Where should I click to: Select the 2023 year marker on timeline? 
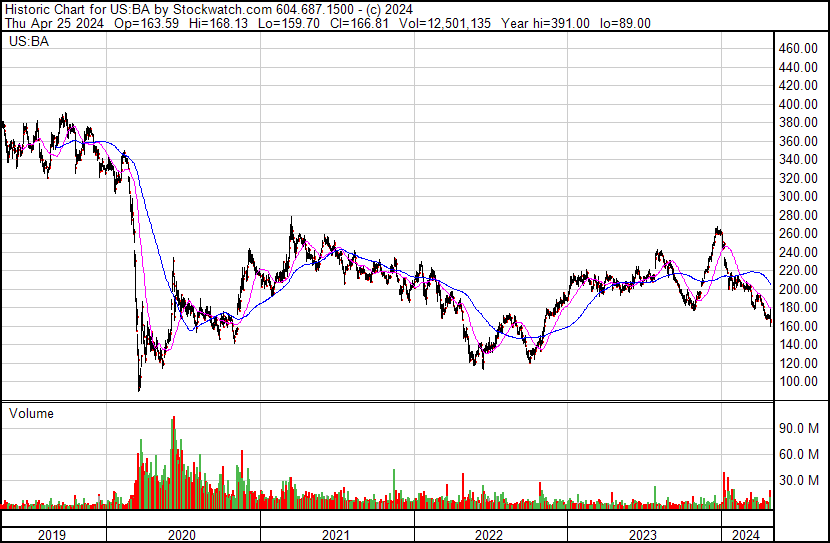click(x=642, y=534)
